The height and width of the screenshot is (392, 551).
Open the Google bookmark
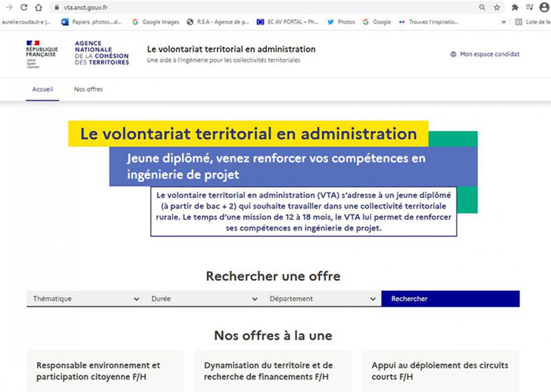click(377, 22)
